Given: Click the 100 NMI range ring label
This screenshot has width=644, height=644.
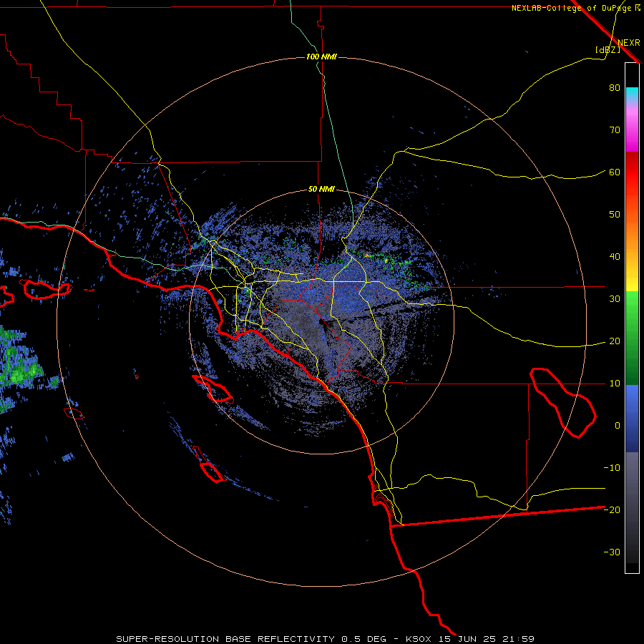Looking at the screenshot, I should point(321,57).
